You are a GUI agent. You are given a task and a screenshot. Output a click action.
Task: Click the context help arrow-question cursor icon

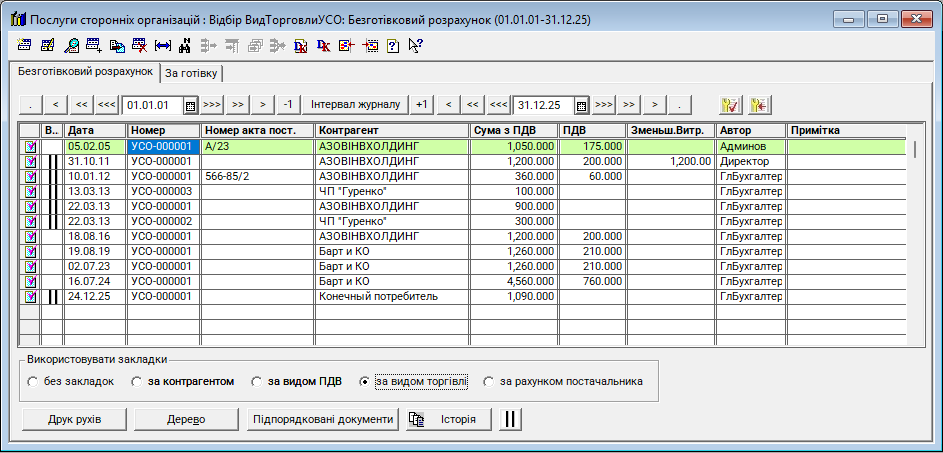click(416, 45)
